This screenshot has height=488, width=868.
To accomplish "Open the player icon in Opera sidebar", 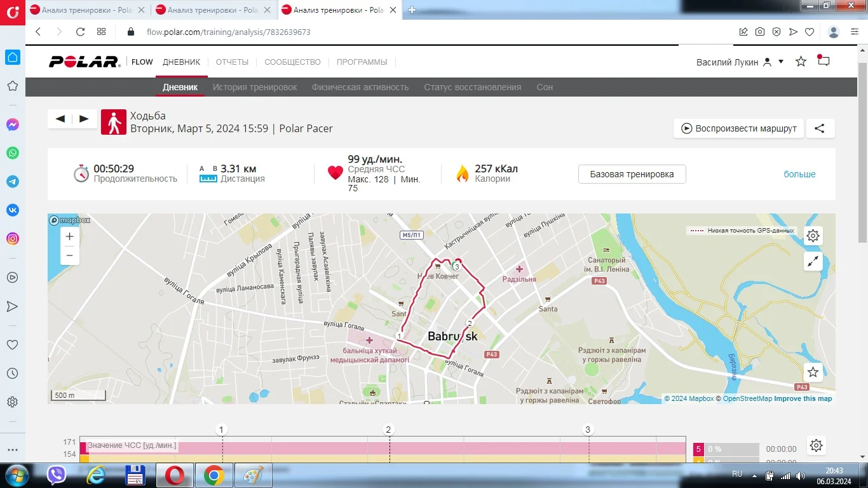I will click(x=13, y=278).
